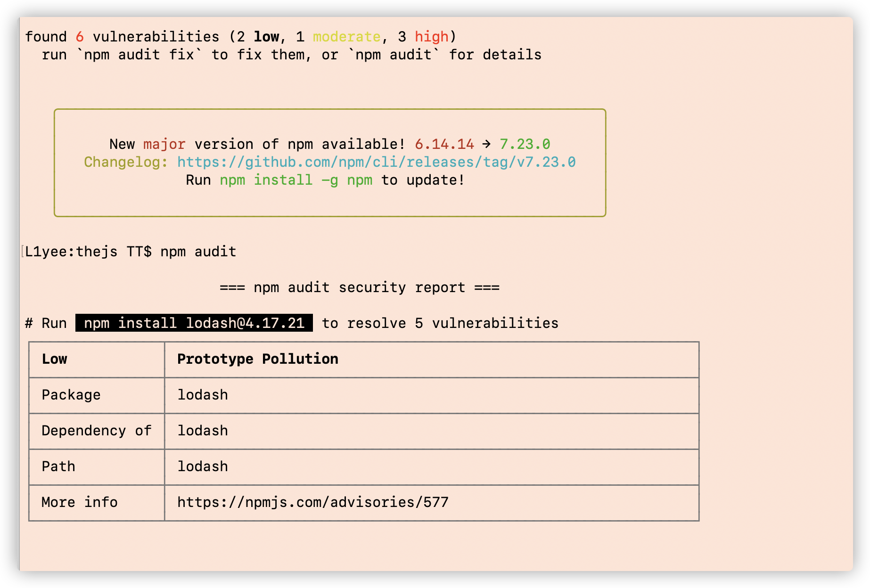This screenshot has height=588, width=870.
Task: Click the 'Package' row label
Action: [71, 395]
